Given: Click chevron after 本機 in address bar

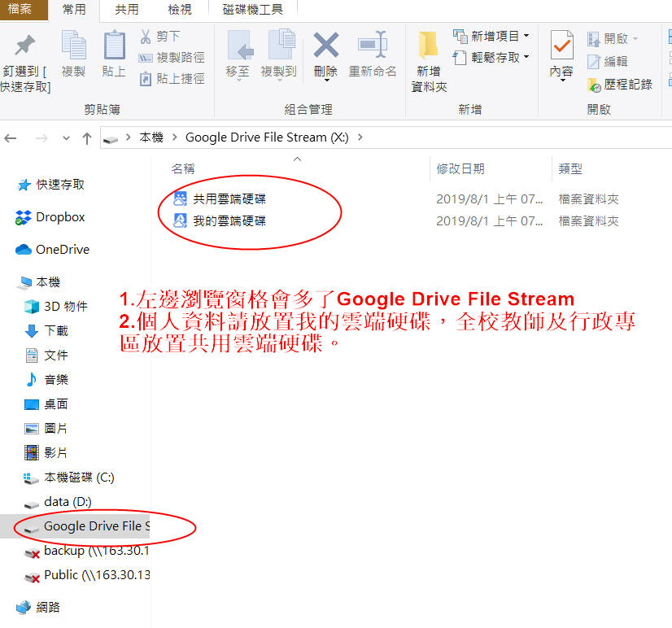Looking at the screenshot, I should click(174, 137).
